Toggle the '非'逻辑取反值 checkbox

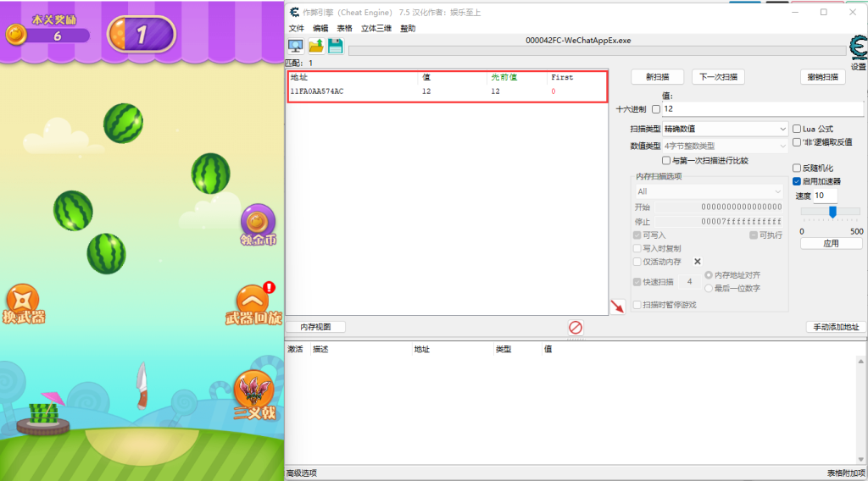797,142
